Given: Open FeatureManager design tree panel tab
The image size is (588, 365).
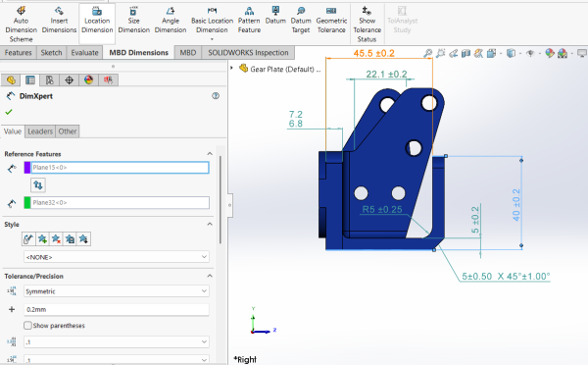Looking at the screenshot, I should click(x=11, y=80).
